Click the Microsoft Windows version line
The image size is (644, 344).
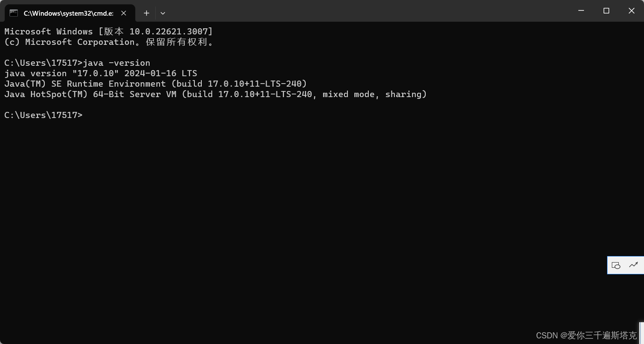click(108, 31)
